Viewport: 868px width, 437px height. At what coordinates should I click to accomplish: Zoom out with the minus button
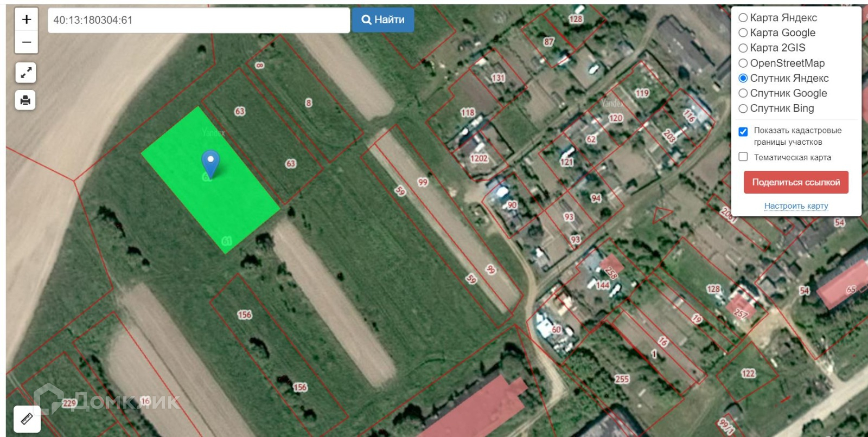click(26, 42)
